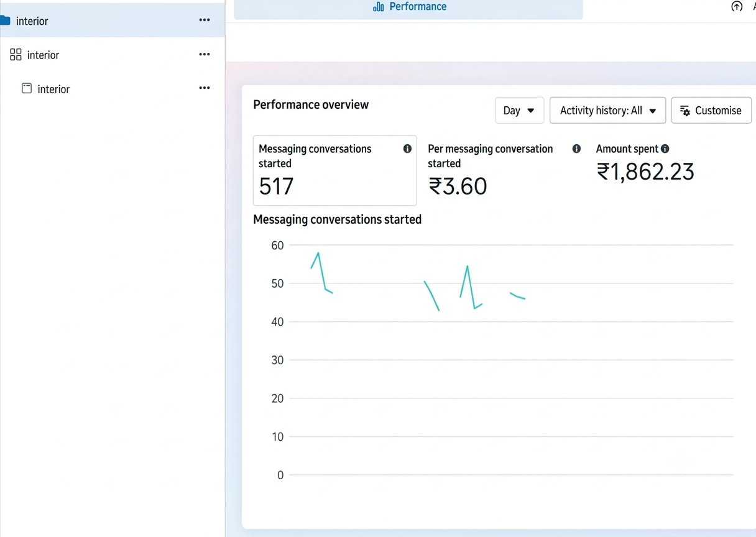Open more options for the folder-icon interior row
The height and width of the screenshot is (537, 756).
pyautogui.click(x=205, y=20)
